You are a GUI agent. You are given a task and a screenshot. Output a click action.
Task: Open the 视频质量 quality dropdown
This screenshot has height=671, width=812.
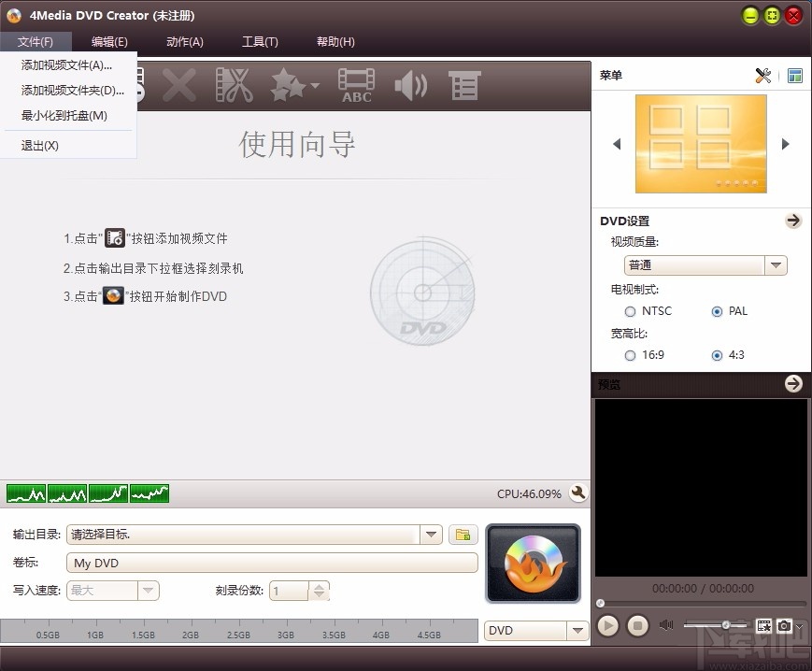(776, 264)
